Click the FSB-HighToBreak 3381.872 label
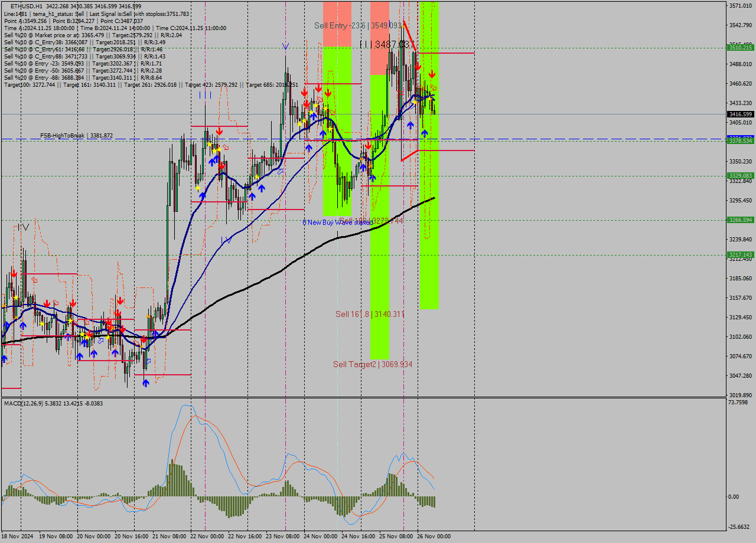The image size is (756, 543). tap(76, 136)
